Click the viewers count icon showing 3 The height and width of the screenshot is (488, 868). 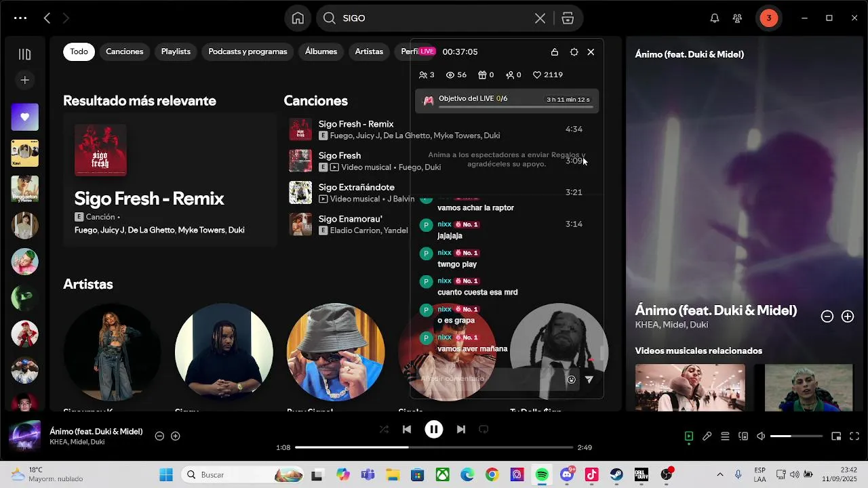427,75
